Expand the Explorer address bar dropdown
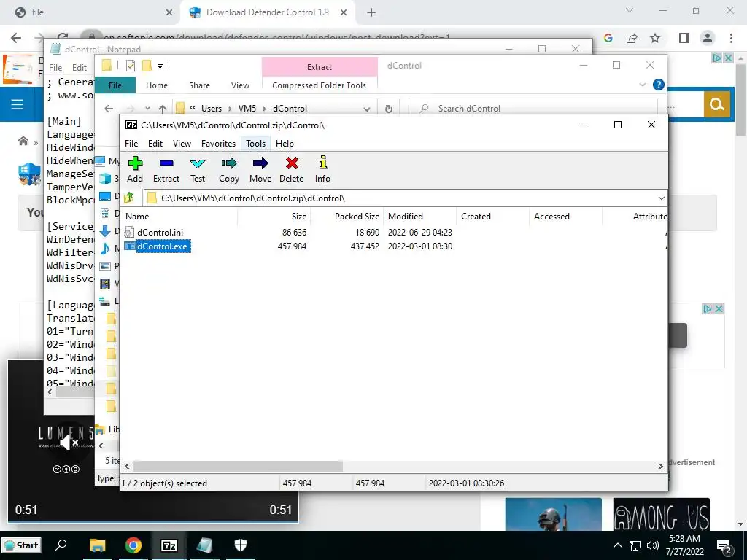The image size is (747, 560). coord(367,109)
